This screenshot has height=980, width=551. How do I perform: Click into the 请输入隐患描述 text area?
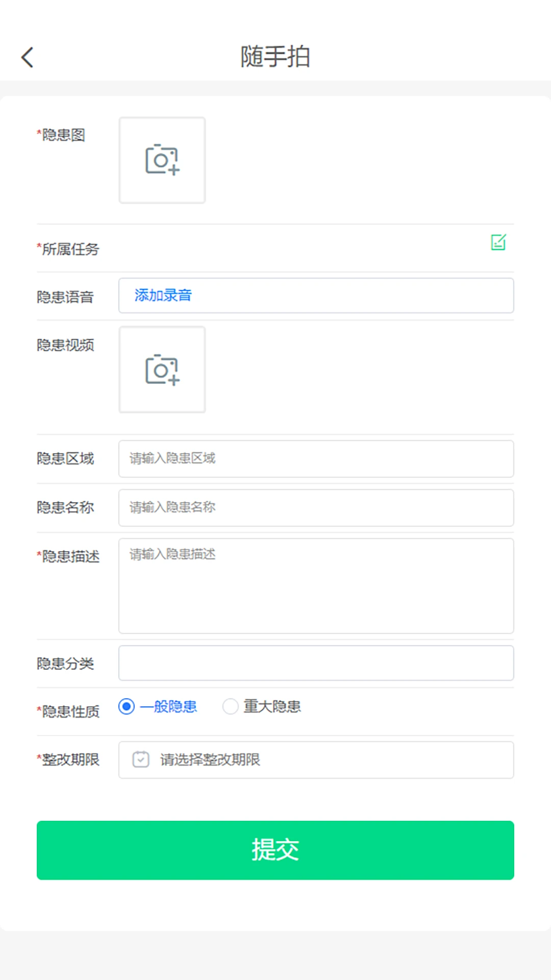(x=316, y=585)
